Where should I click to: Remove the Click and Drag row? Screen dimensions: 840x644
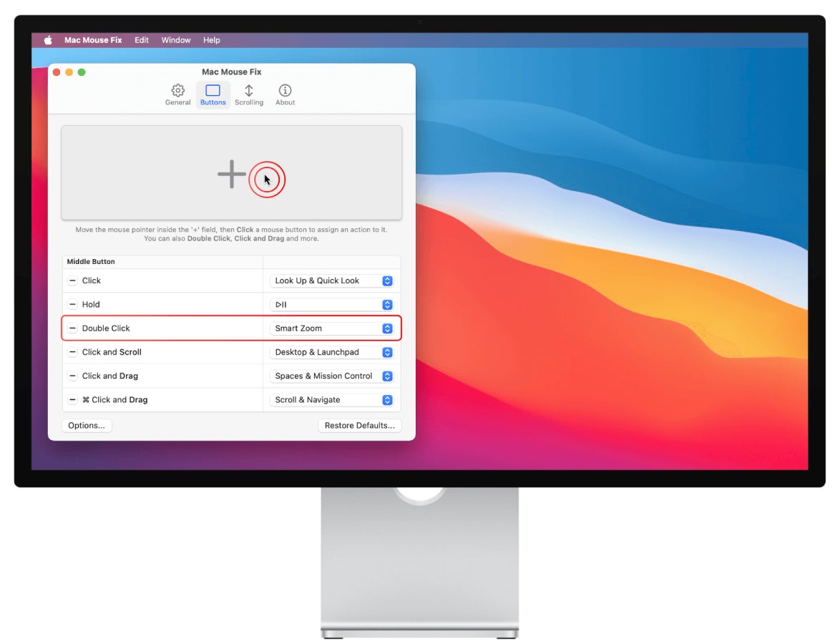pos(72,376)
